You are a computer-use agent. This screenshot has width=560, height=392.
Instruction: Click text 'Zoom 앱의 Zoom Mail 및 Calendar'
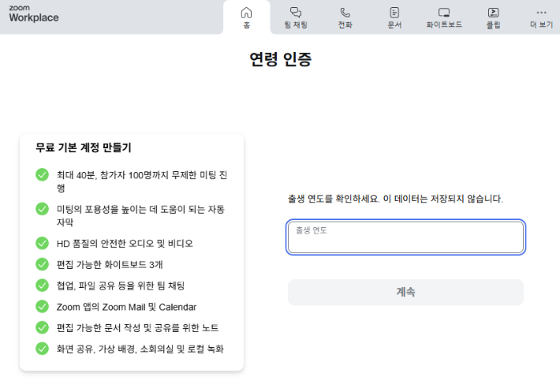[126, 306]
